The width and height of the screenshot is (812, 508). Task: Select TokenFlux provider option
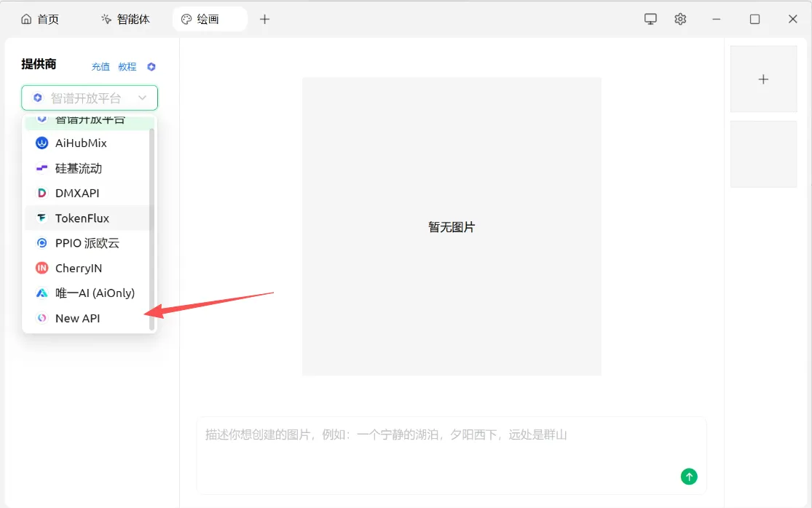pos(87,218)
